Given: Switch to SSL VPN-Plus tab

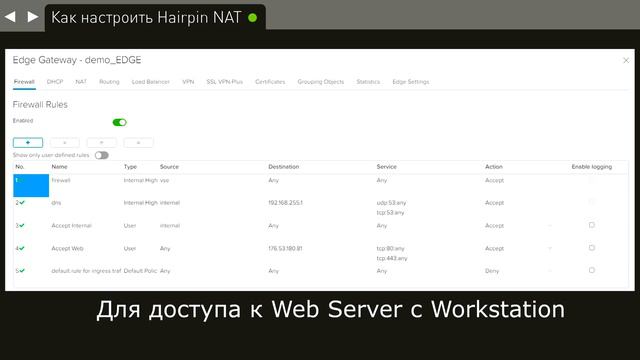Looking at the screenshot, I should coord(224,82).
